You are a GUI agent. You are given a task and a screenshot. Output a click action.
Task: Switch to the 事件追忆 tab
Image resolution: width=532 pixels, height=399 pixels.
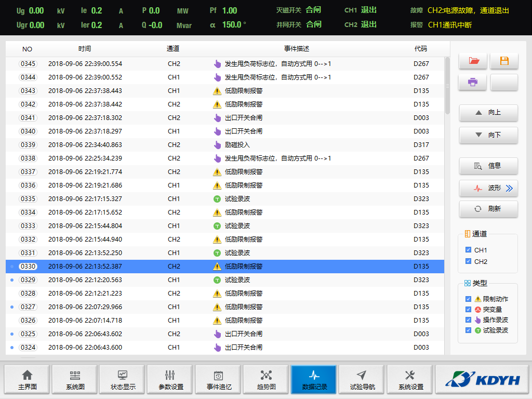click(218, 379)
